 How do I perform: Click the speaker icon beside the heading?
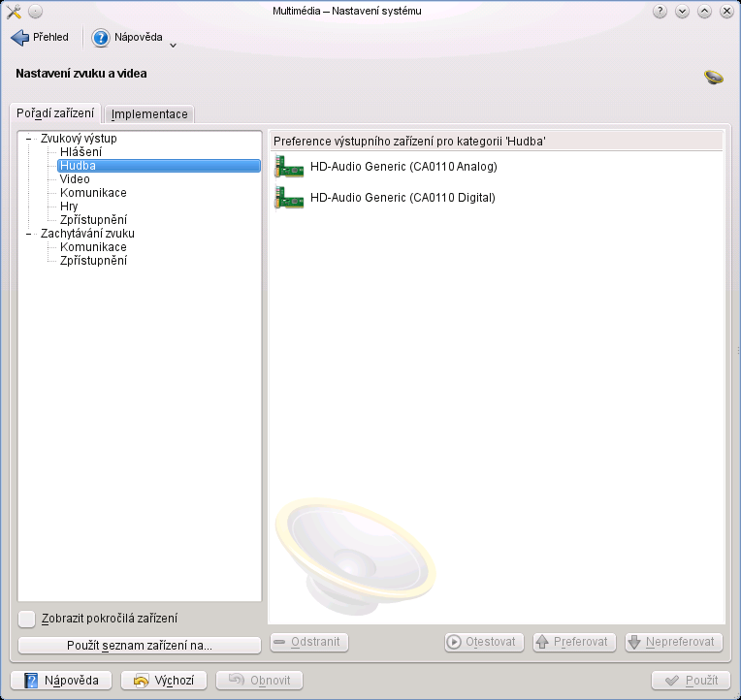pos(713,77)
